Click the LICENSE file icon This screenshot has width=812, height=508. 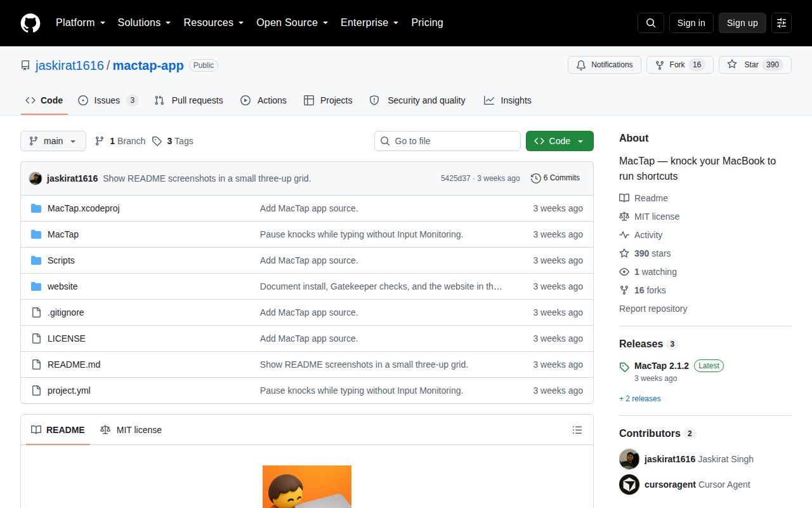pos(36,338)
